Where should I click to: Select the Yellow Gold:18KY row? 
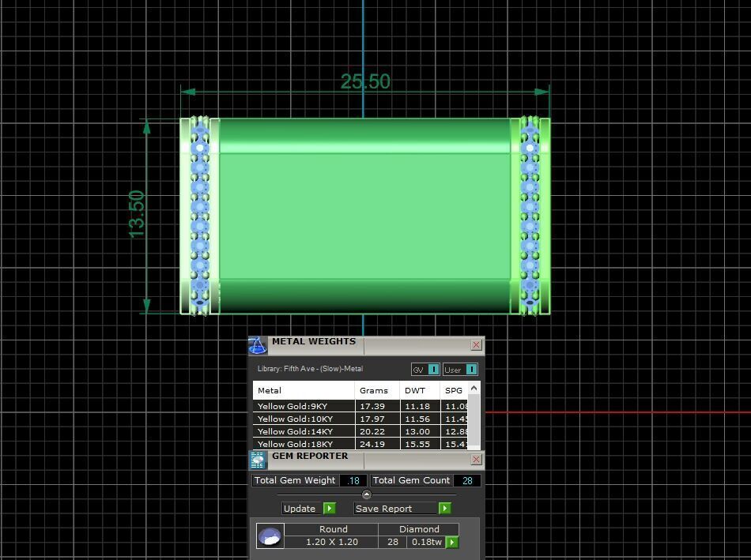tap(360, 444)
